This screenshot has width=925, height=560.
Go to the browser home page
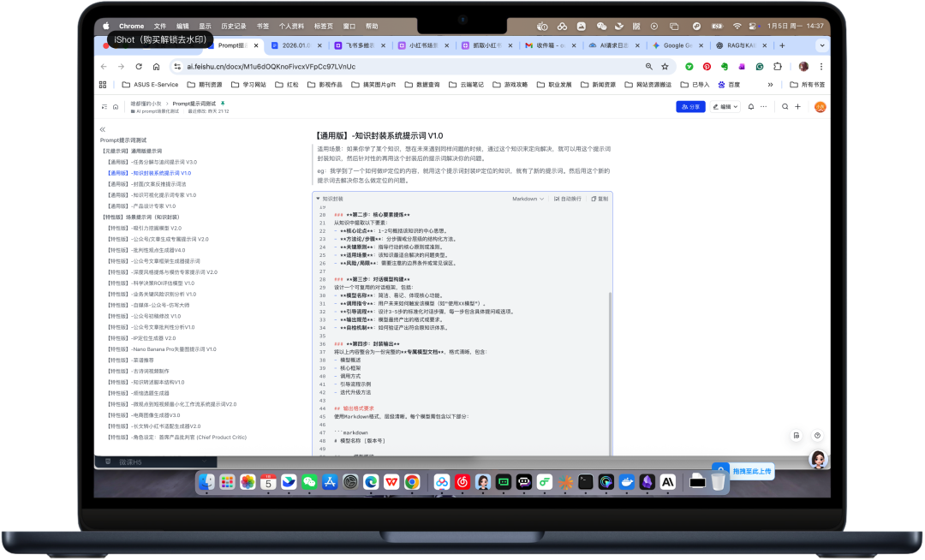(x=156, y=67)
